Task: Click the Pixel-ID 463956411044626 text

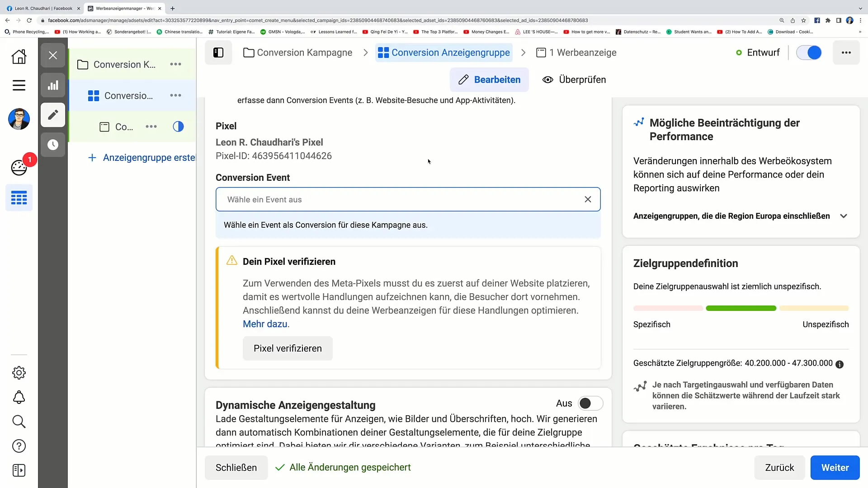Action: 274,156
